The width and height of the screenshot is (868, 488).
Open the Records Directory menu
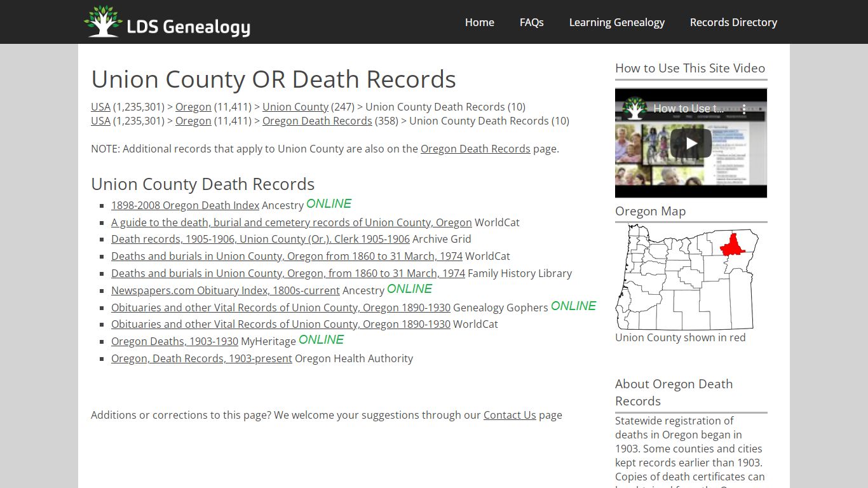click(x=733, y=22)
